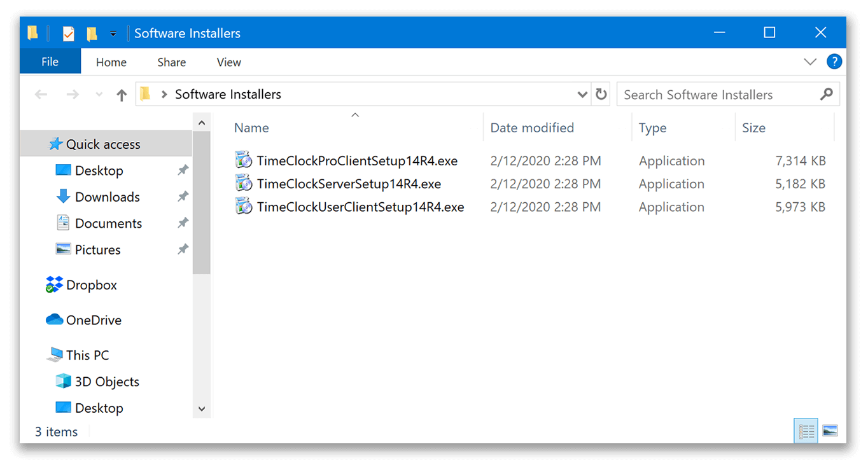Select TimeClockUserClientSetup14R4.exe file name

(x=360, y=207)
